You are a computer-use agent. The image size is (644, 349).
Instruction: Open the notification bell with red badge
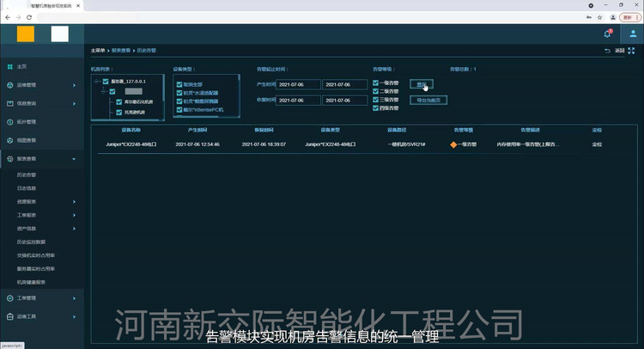pos(607,34)
